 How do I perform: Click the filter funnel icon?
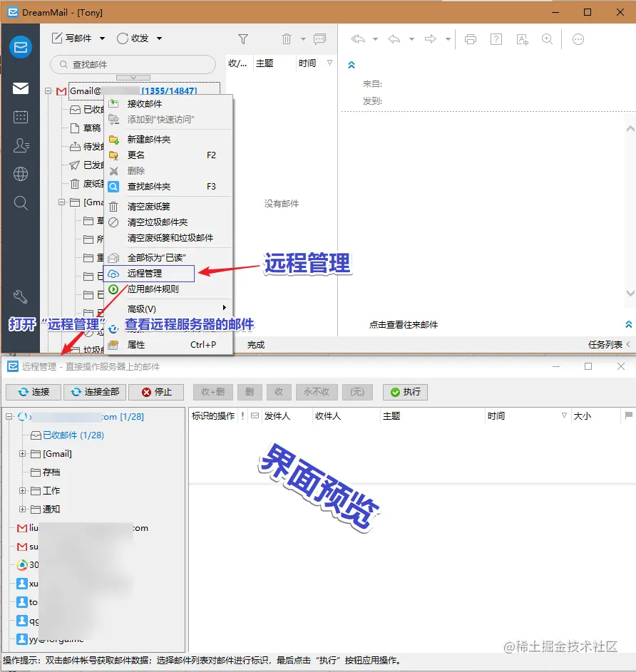[243, 39]
